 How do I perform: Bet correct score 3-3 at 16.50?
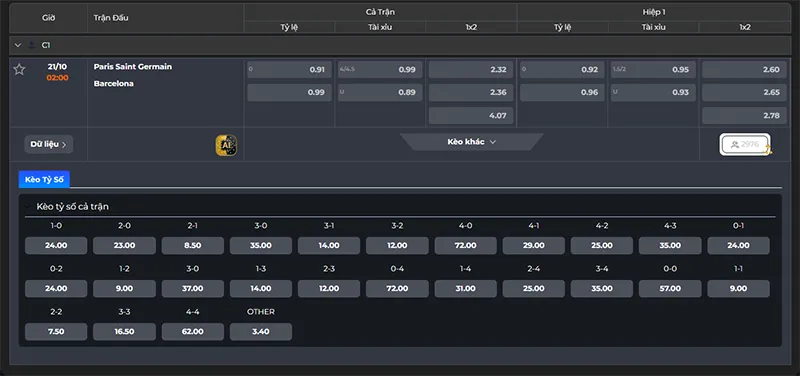point(124,332)
